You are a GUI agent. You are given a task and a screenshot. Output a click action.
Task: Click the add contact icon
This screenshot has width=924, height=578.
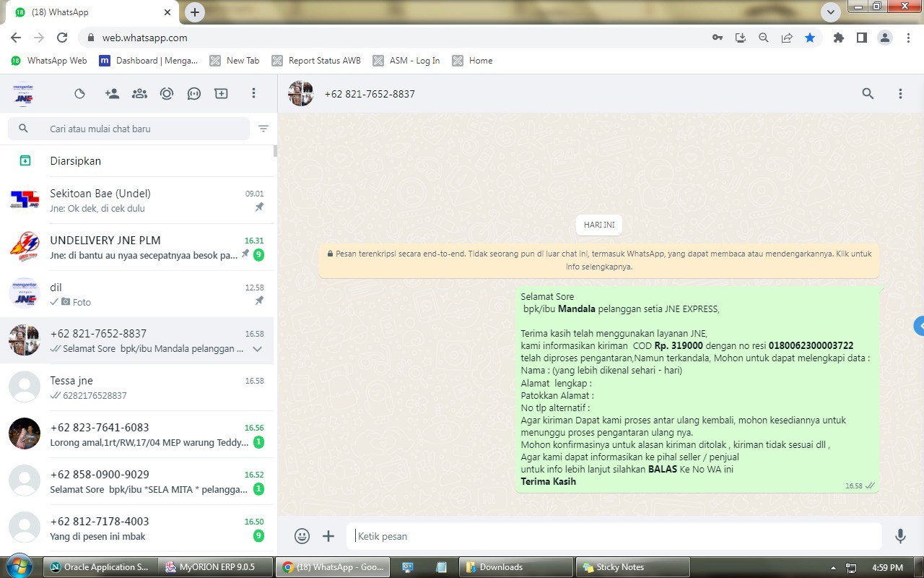[x=112, y=93]
